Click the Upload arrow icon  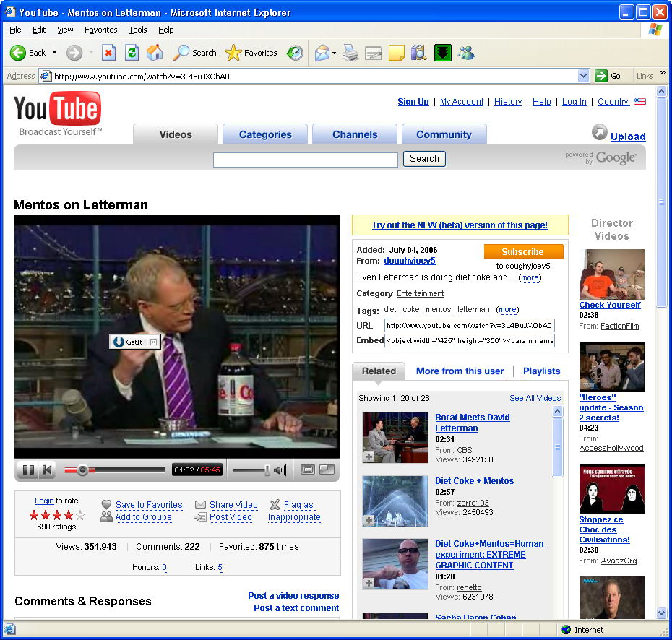tap(600, 132)
